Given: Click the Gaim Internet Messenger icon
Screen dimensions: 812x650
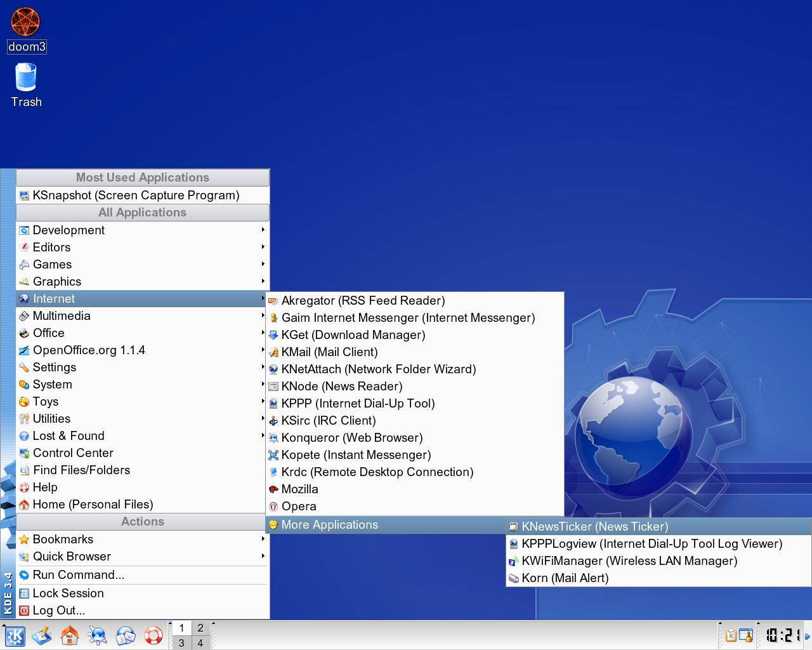Looking at the screenshot, I should click(x=273, y=318).
